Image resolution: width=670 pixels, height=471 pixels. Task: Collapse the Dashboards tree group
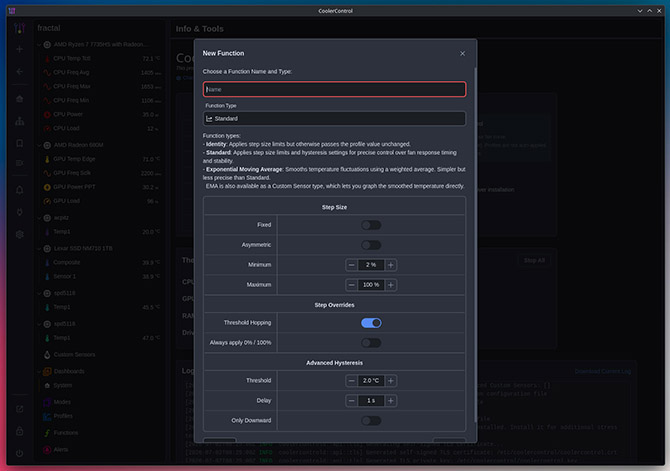[39, 371]
